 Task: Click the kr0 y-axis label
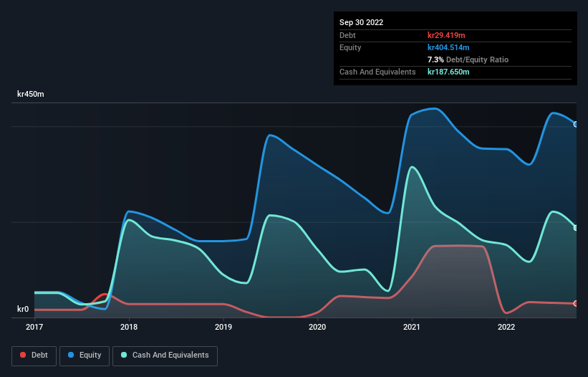pos(23,309)
